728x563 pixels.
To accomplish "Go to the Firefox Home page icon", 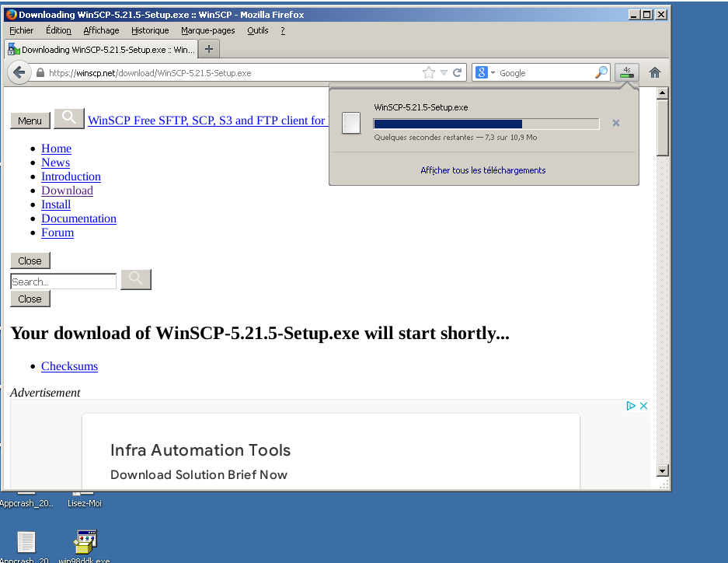I will [x=654, y=72].
